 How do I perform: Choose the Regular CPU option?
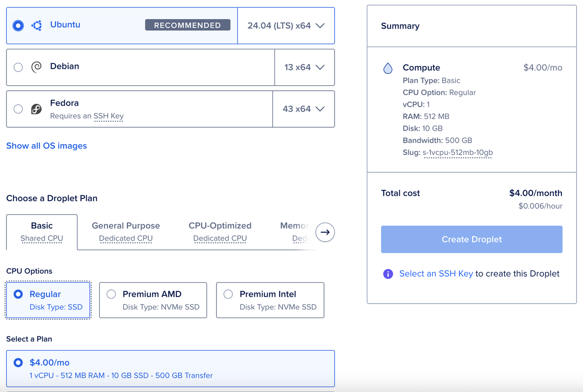click(x=48, y=300)
